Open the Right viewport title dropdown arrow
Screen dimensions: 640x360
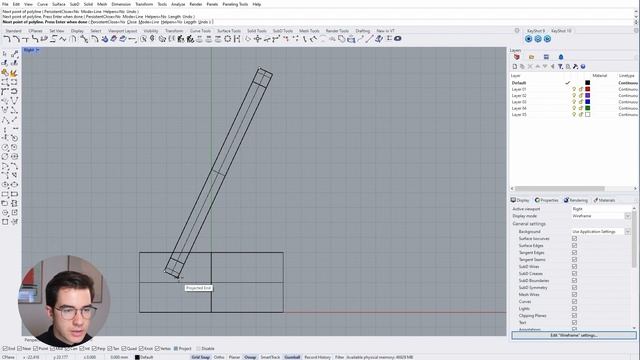tap(38, 50)
